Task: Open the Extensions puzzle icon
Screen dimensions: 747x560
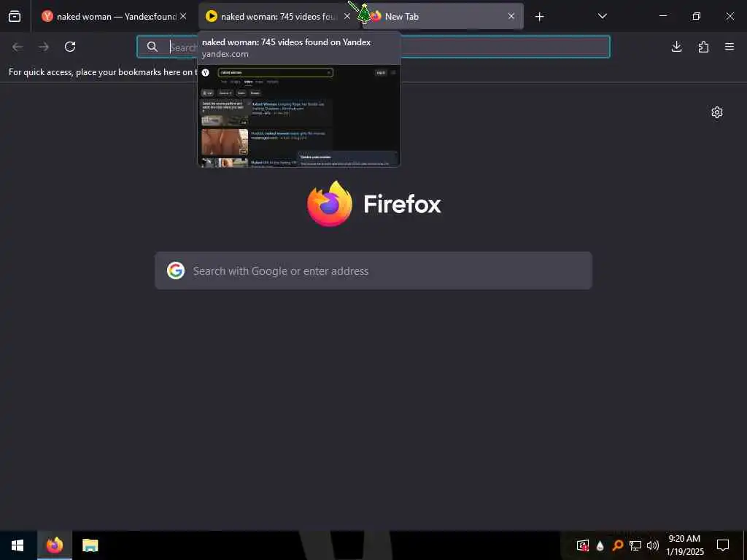Action: pyautogui.click(x=703, y=47)
